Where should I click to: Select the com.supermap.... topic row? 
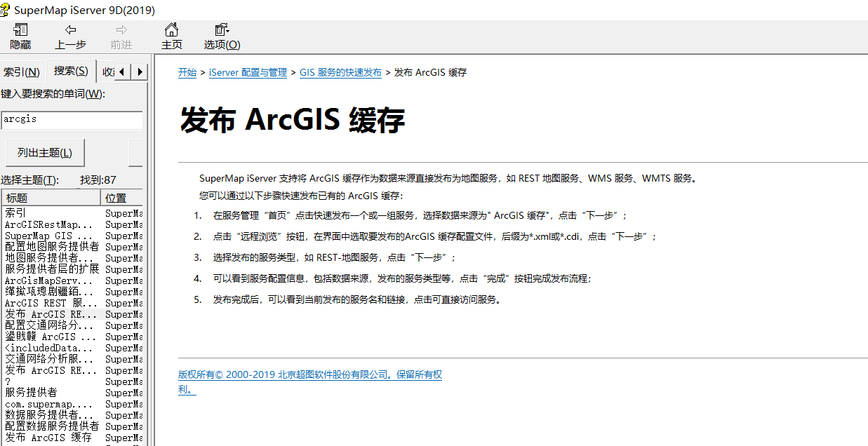(x=73, y=404)
